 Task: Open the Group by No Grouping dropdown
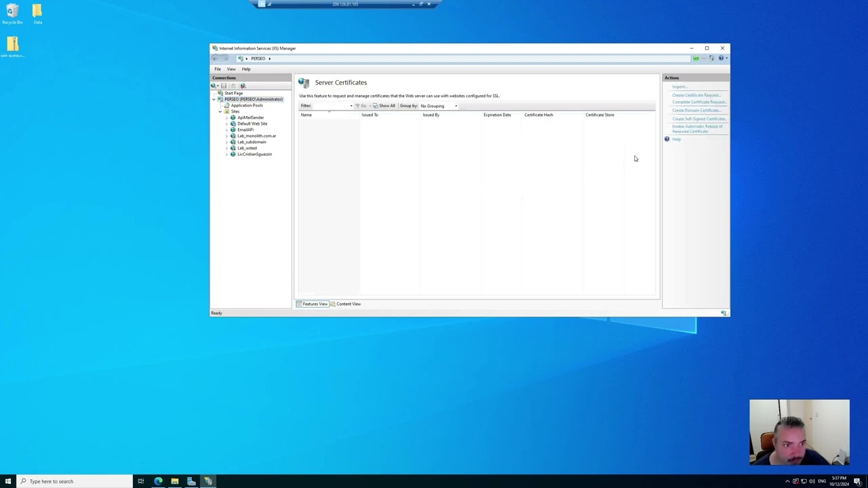click(439, 106)
